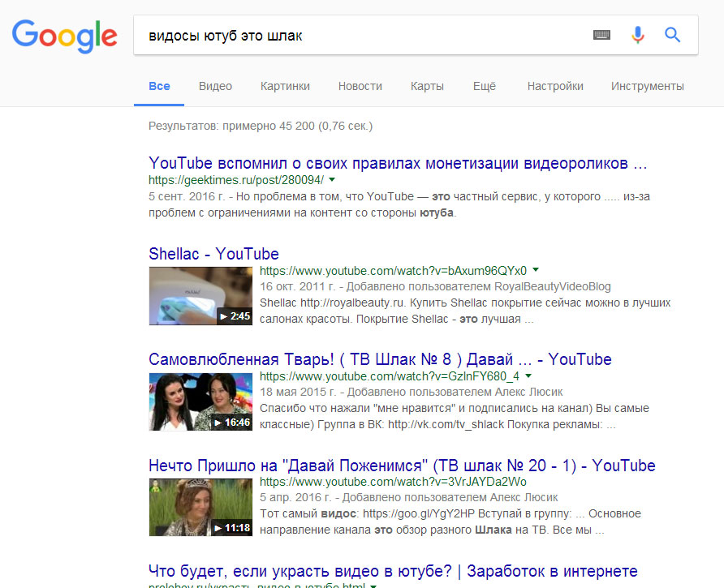This screenshot has width=724, height=588.
Task: Open the YouTube вспомнил о своих правилах result
Action: (398, 163)
